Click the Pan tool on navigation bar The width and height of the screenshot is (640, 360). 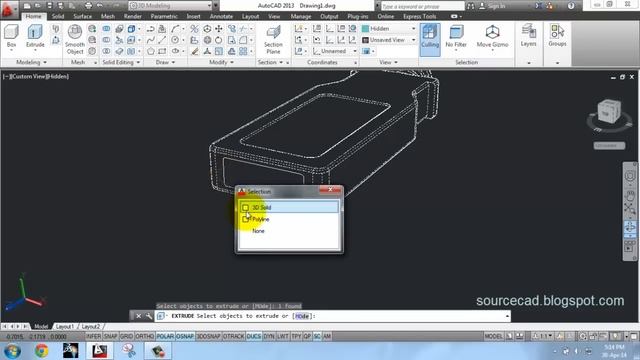point(630,197)
